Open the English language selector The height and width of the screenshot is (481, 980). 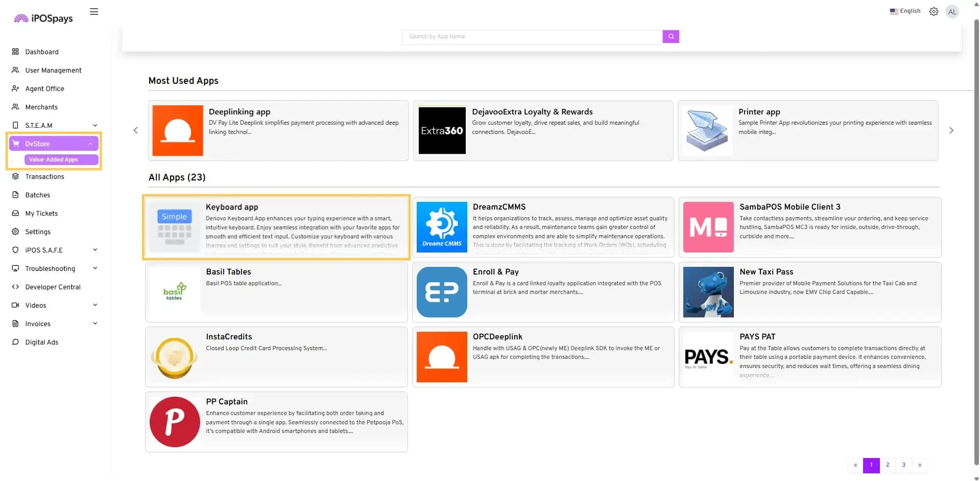[905, 11]
